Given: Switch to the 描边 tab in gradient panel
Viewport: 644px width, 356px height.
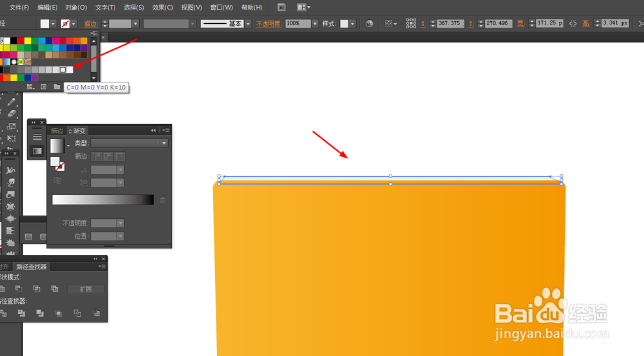Looking at the screenshot, I should coord(57,131).
